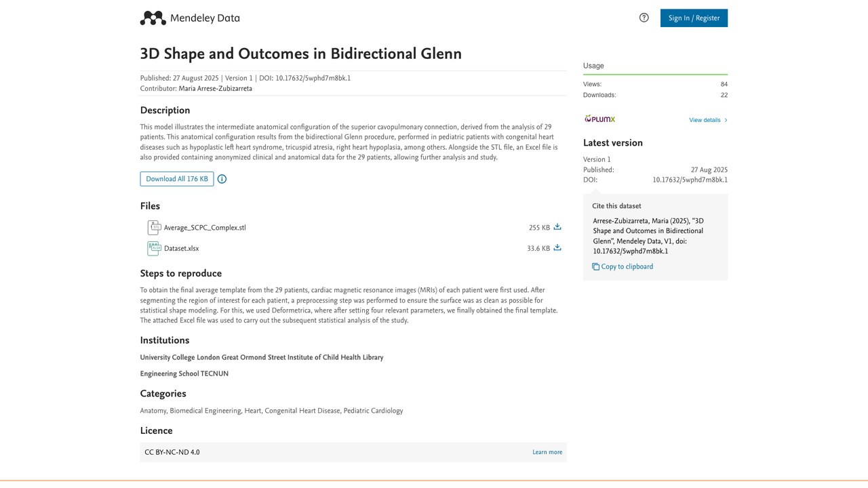This screenshot has height=488, width=868.
Task: Open Learn more about CC BY-NC-ND licence
Action: (x=547, y=452)
